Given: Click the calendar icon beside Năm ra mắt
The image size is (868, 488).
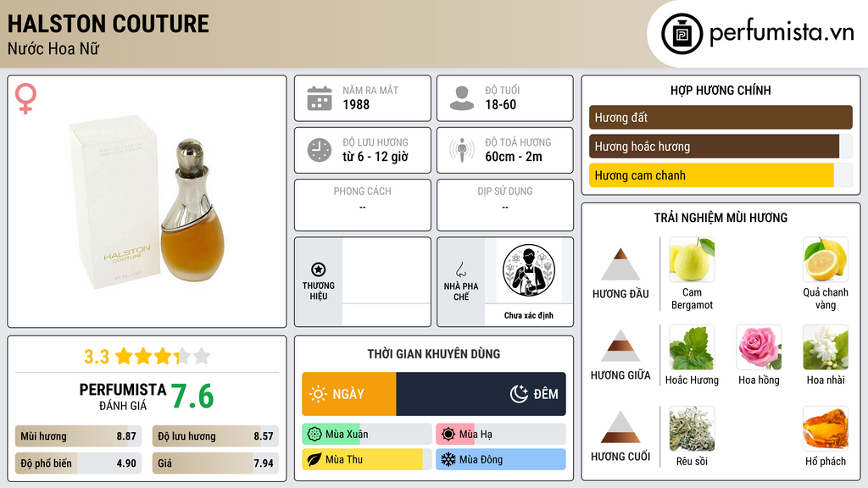Looking at the screenshot, I should pos(320,98).
